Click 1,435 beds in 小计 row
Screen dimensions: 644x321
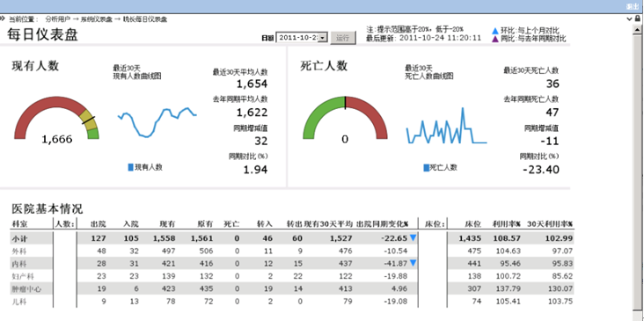click(470, 238)
